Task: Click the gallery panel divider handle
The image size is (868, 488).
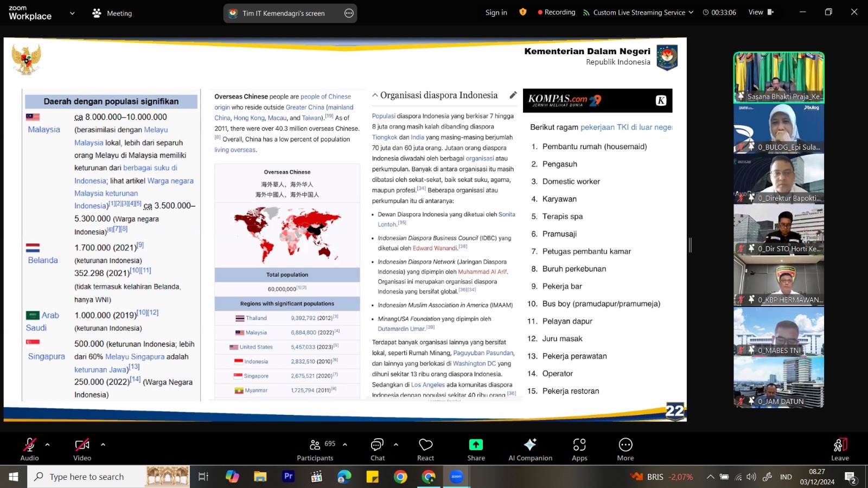Action: click(690, 245)
